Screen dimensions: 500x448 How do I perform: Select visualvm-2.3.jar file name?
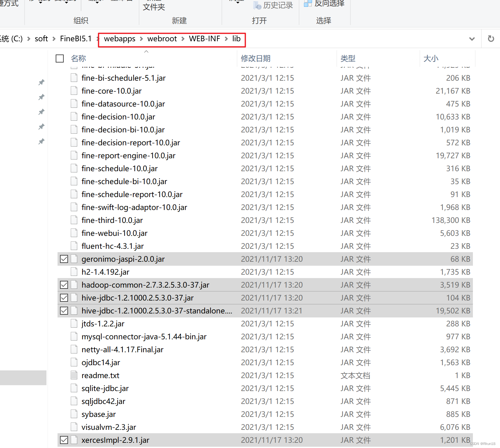point(109,427)
